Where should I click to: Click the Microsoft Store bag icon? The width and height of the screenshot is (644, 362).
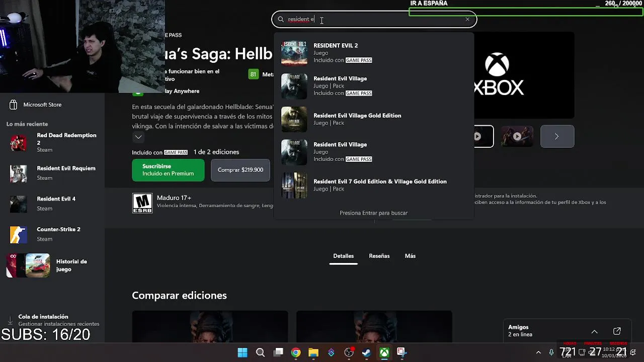point(13,105)
